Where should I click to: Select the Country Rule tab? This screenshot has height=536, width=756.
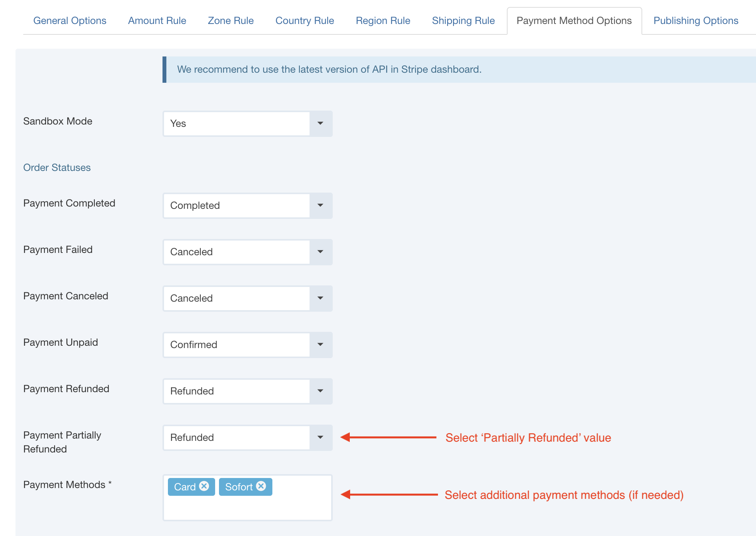point(304,20)
